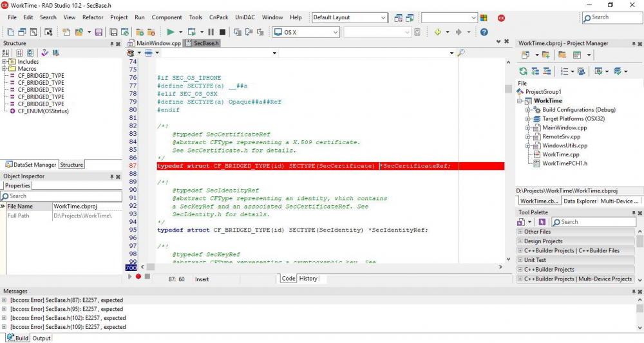The image size is (644, 343).
Task: Select CF_ENUM(OSStatus) in Structure tree
Action: coord(43,111)
